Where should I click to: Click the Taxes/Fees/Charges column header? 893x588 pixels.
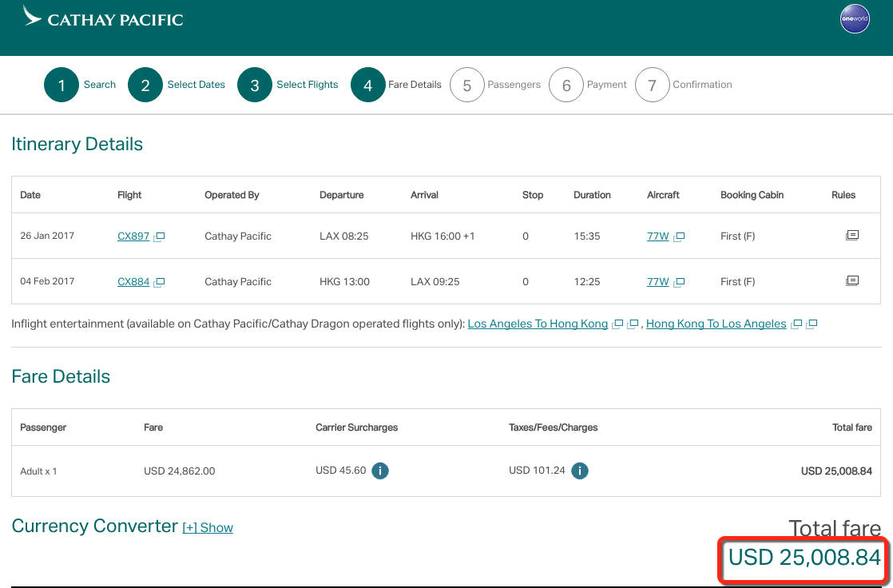pyautogui.click(x=553, y=427)
